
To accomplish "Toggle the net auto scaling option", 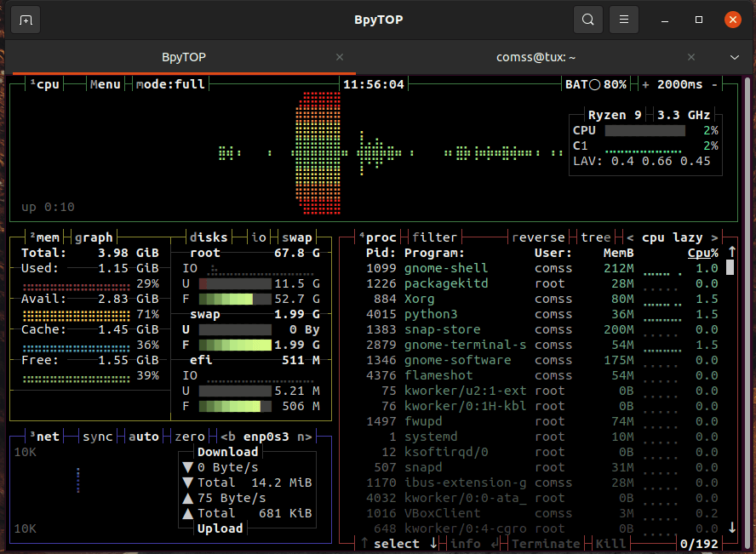I will coord(143,437).
